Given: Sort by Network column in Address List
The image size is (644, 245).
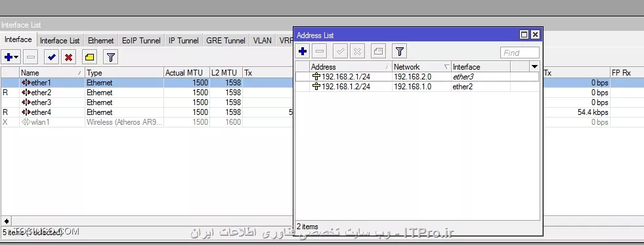Looking at the screenshot, I should (x=421, y=66).
